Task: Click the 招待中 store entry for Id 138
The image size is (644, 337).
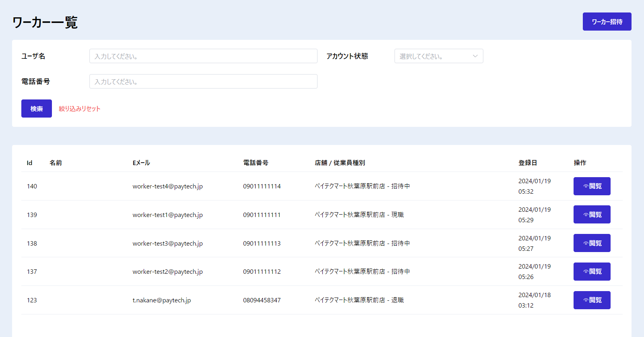Action: [x=363, y=244]
